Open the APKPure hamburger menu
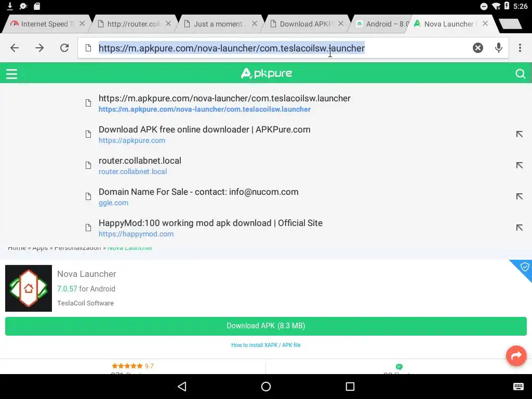Viewport: 532px width, 399px height. click(11, 74)
